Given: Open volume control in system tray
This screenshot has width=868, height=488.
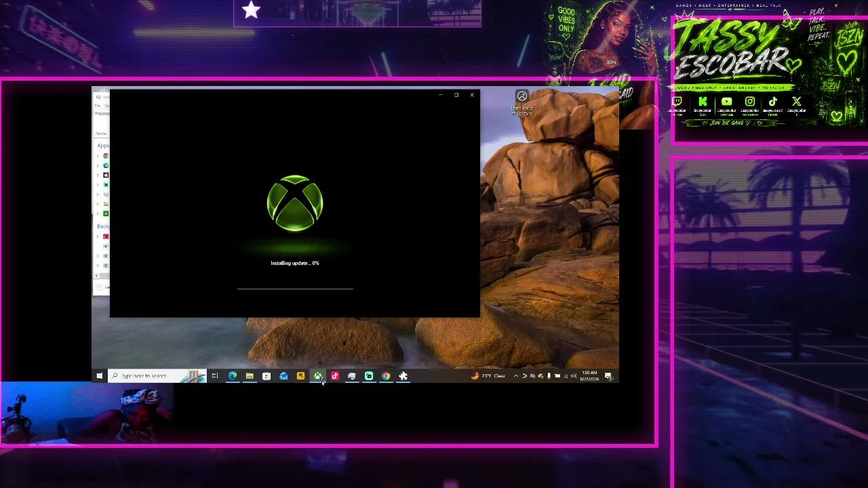Looking at the screenshot, I should pyautogui.click(x=574, y=376).
